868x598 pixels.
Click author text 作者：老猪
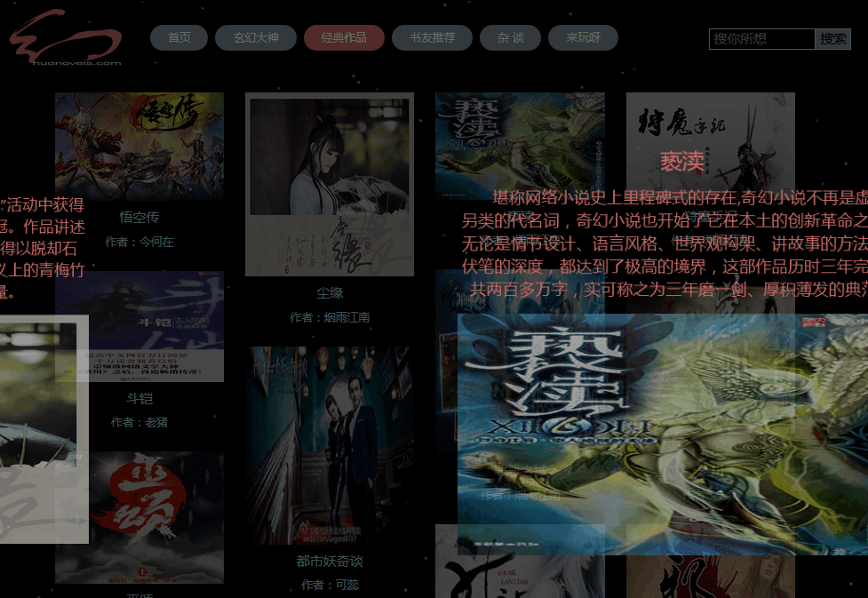[139, 422]
